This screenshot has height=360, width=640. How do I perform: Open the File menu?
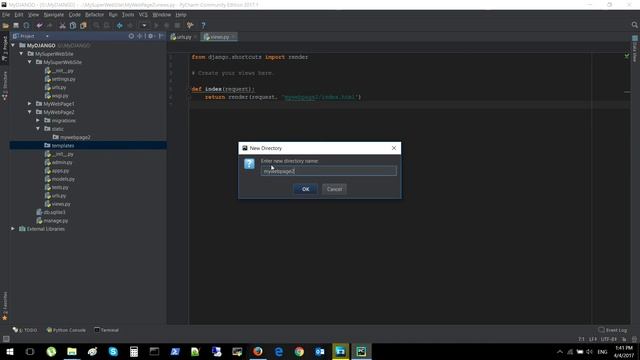6,15
